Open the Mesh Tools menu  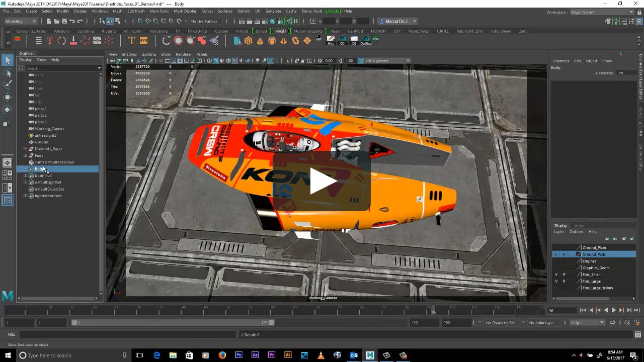click(x=159, y=11)
